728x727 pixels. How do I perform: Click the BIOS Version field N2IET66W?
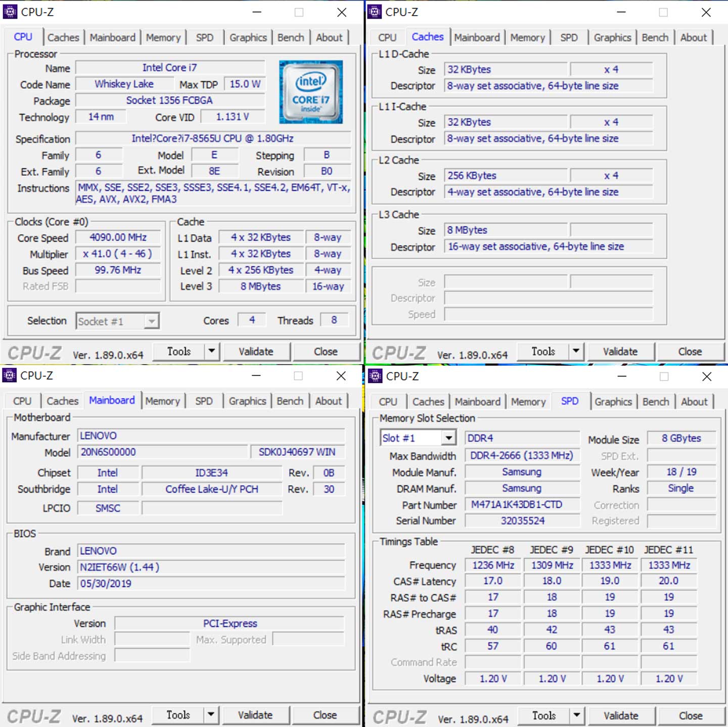point(211,567)
